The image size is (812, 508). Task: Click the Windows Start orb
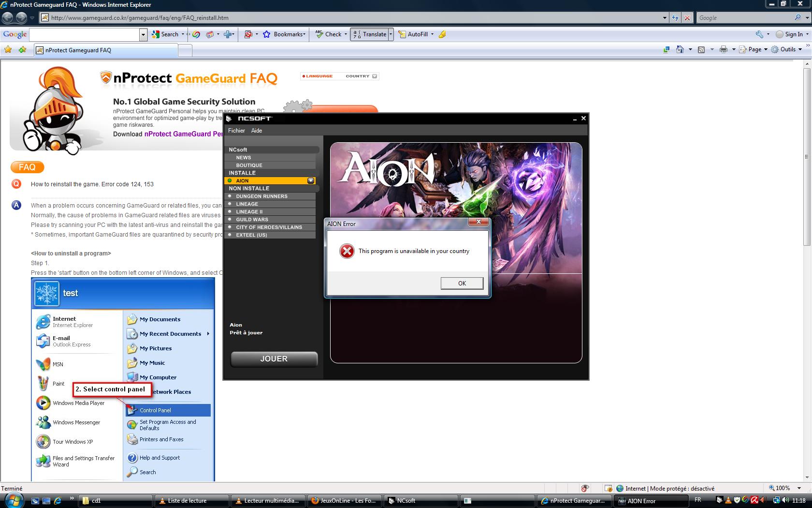coord(14,500)
